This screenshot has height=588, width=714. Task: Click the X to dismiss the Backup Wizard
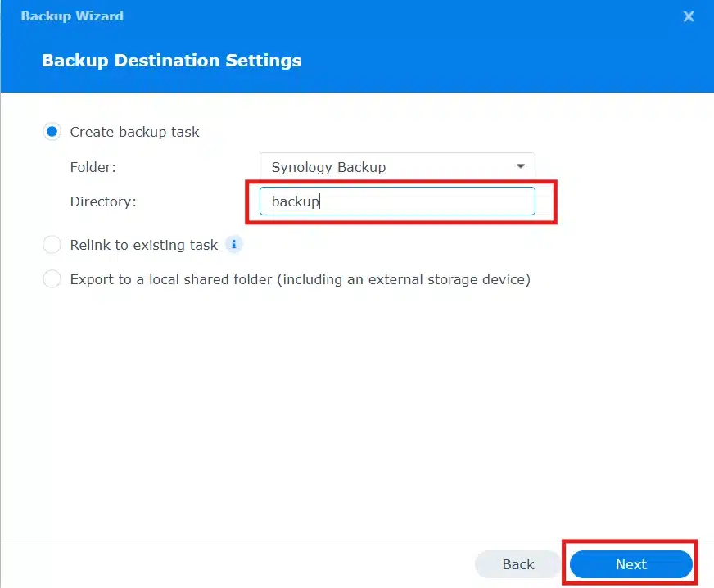pos(689,16)
